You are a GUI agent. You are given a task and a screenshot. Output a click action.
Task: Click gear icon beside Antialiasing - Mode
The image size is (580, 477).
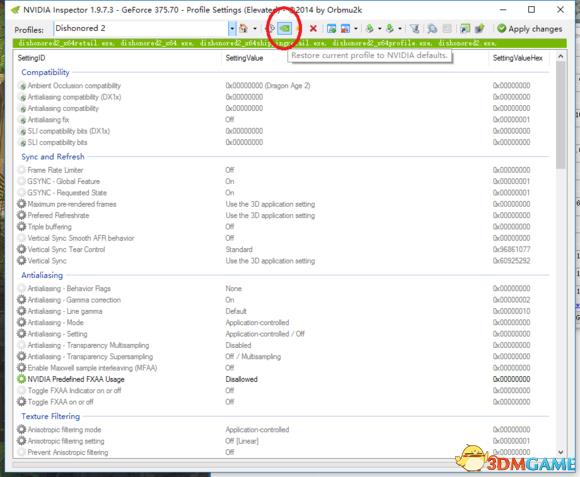tap(21, 322)
